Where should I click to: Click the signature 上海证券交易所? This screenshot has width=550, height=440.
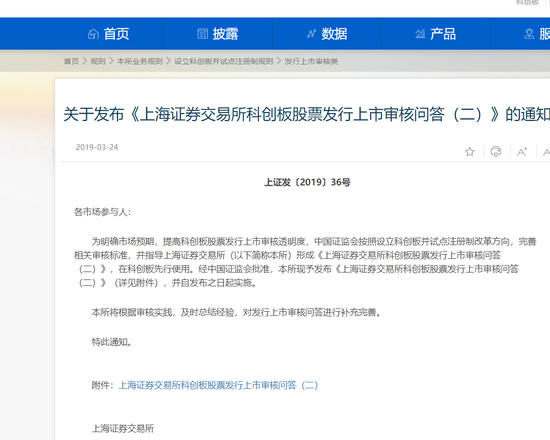pos(123,428)
